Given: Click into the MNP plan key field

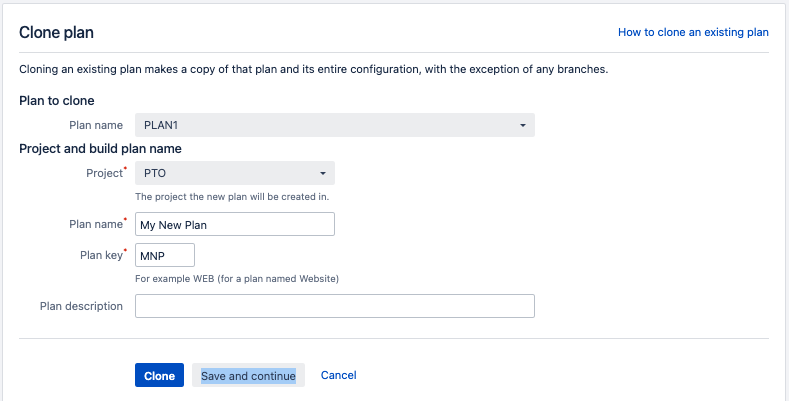Looking at the screenshot, I should point(164,255).
